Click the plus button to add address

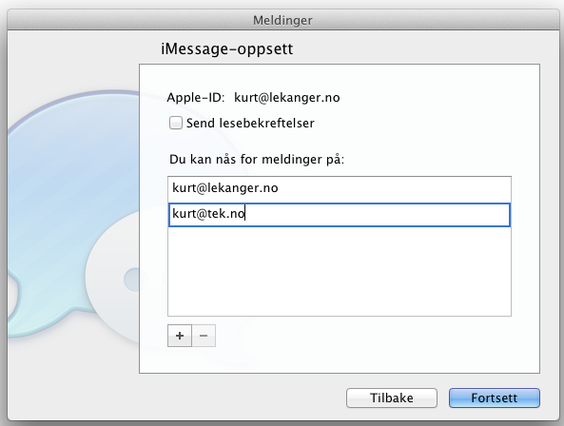[x=179, y=335]
